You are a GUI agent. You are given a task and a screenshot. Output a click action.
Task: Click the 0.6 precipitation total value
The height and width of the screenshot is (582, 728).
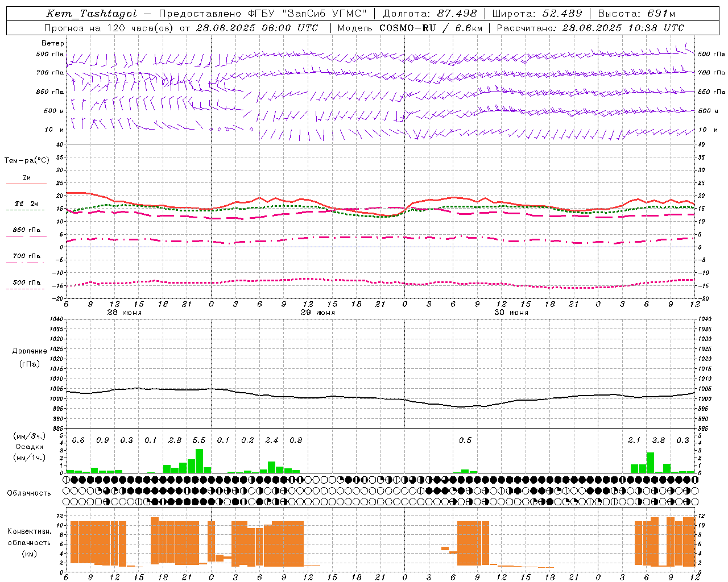78,440
